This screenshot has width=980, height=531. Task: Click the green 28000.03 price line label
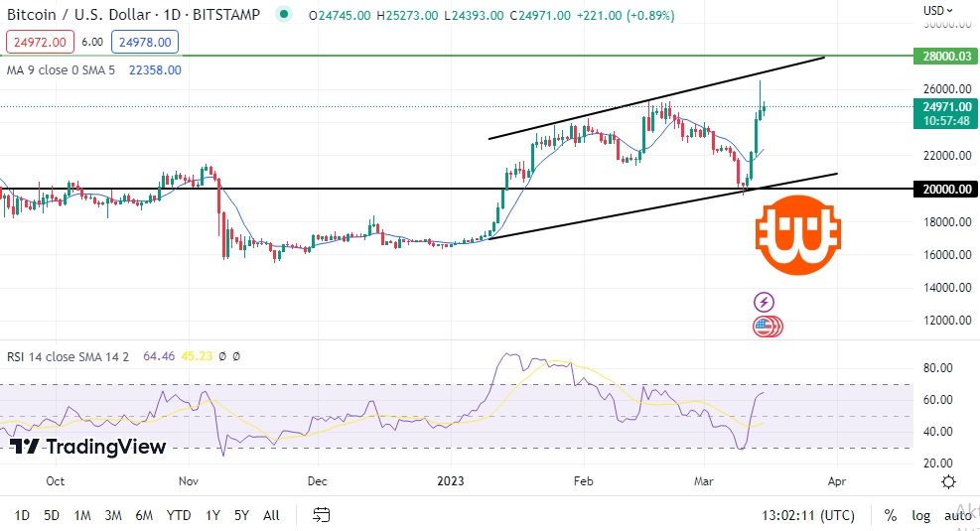pyautogui.click(x=946, y=57)
